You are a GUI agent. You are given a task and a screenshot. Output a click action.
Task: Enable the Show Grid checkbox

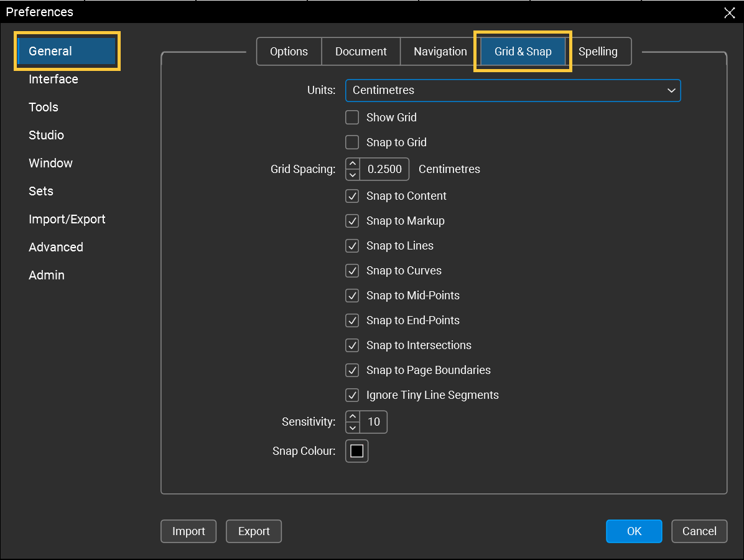click(x=352, y=117)
